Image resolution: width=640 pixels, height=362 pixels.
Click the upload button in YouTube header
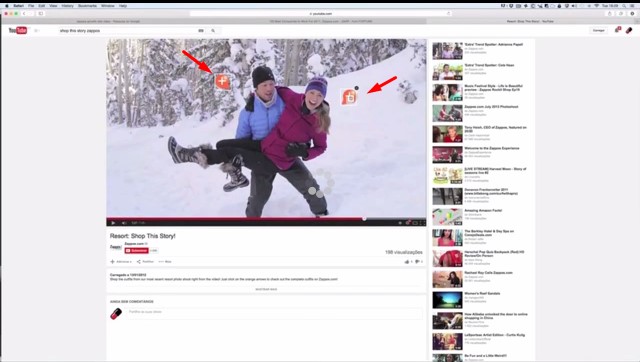(598, 31)
